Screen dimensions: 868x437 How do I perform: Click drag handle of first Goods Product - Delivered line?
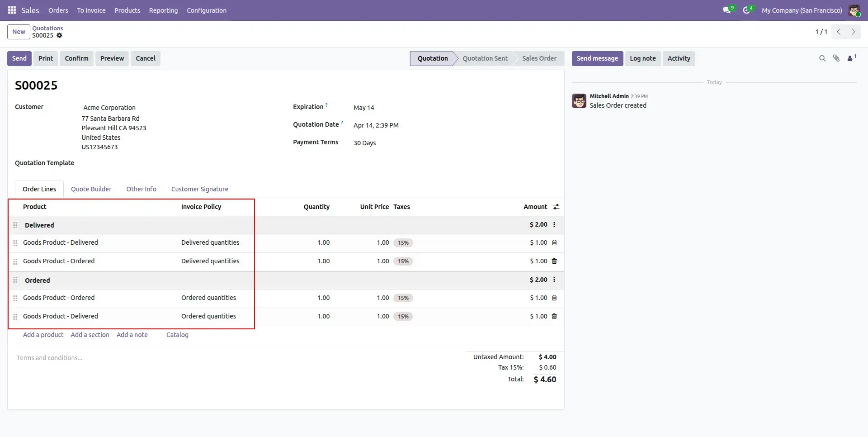15,243
